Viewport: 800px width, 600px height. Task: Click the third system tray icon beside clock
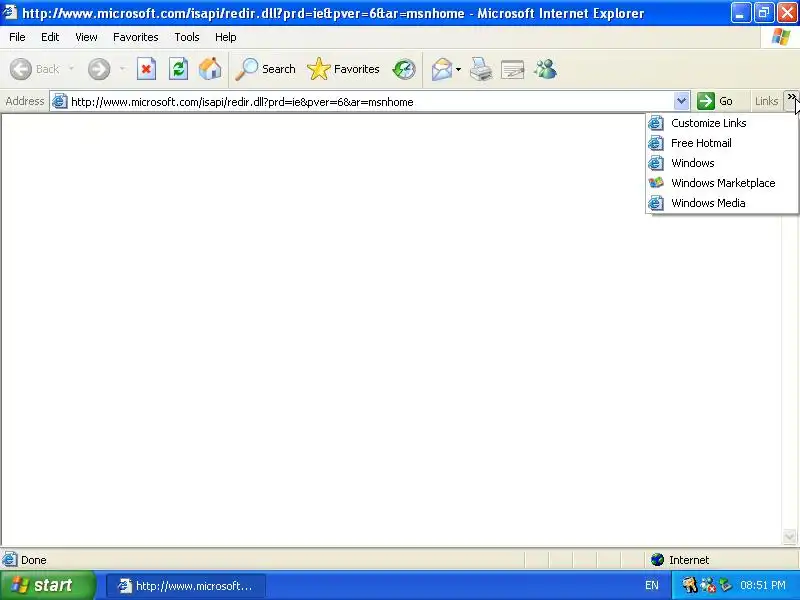[725, 585]
